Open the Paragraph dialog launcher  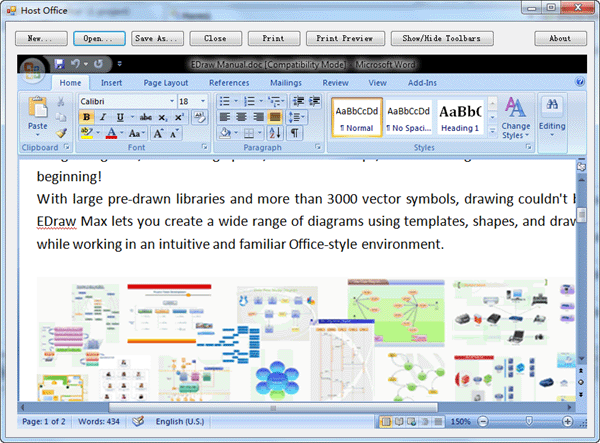tap(318, 147)
